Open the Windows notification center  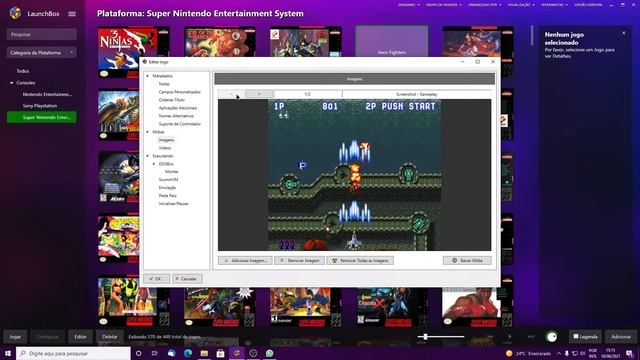pos(629,353)
